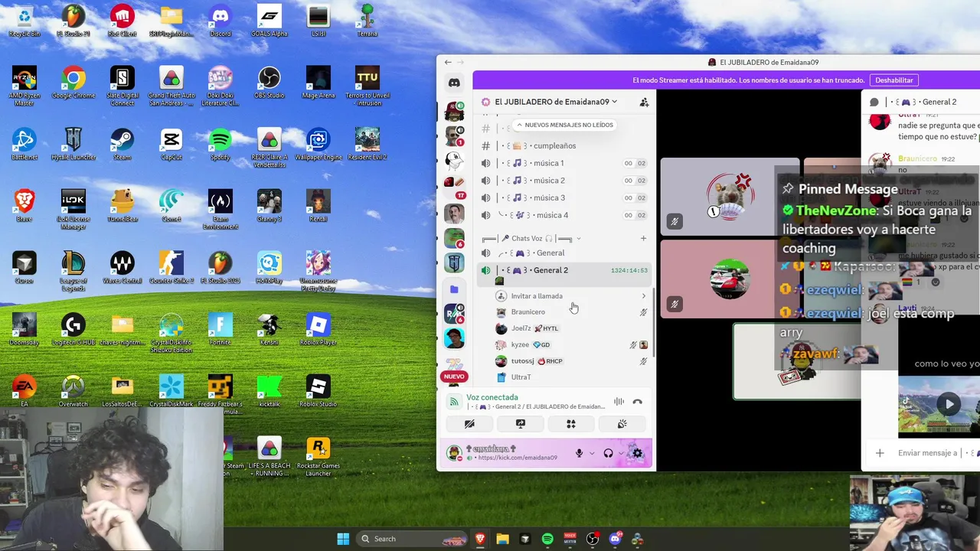Screen dimensions: 980x551
Task: Join the música 4 voice channel
Action: pos(564,215)
